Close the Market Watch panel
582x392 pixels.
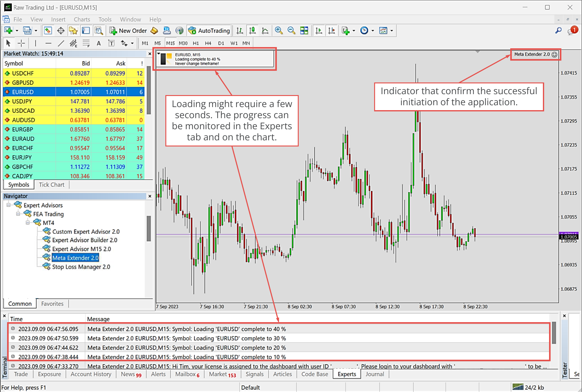coord(150,54)
